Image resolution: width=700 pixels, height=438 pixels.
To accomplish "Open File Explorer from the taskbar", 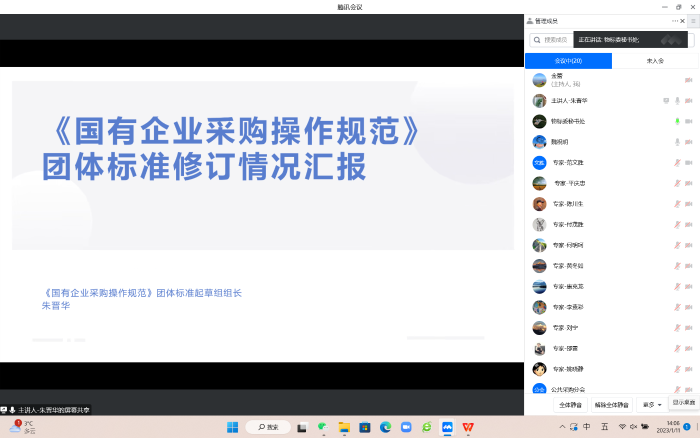I will click(x=344, y=427).
